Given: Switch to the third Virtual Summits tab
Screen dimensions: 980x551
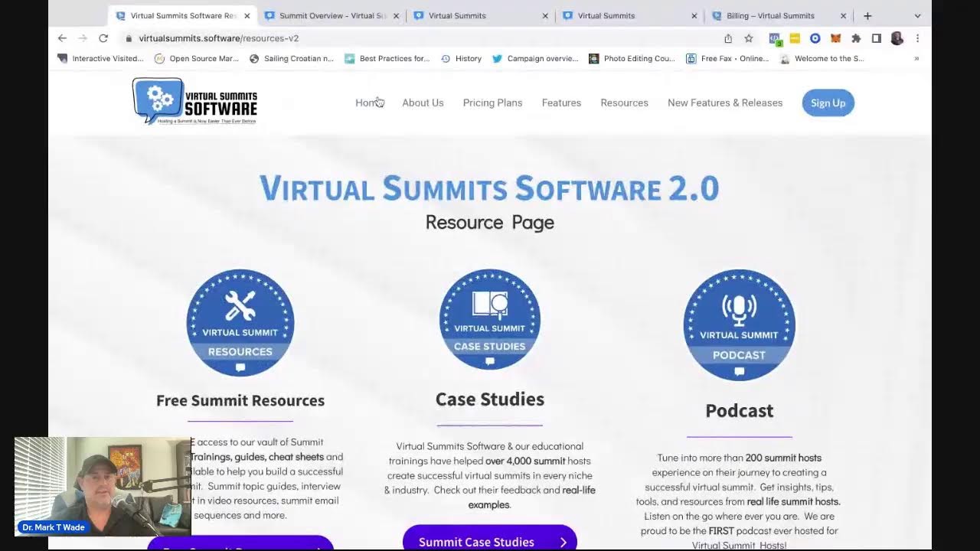Looking at the screenshot, I should 480,15.
